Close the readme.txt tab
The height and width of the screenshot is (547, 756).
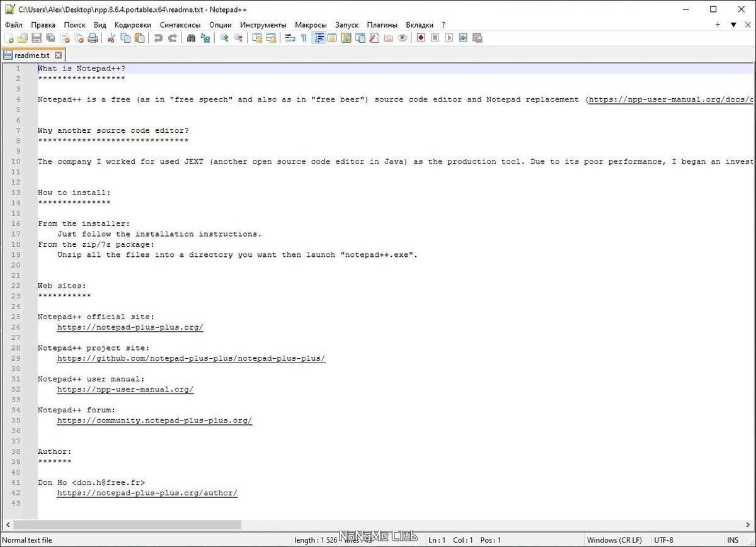click(x=58, y=55)
